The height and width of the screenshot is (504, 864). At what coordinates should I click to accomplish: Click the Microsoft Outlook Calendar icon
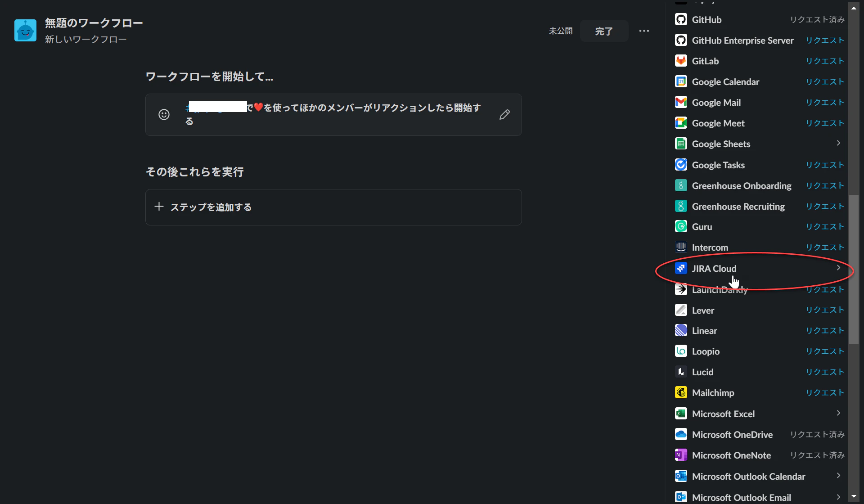tap(681, 476)
